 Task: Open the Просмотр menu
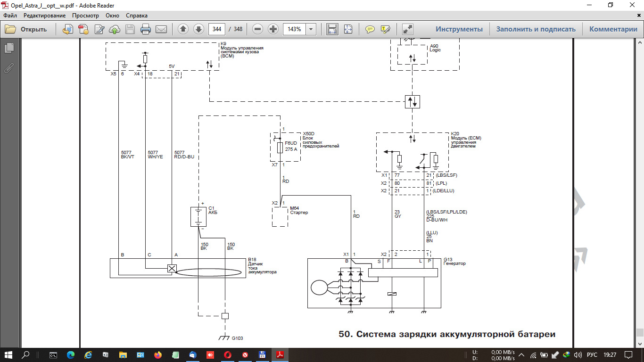point(85,16)
